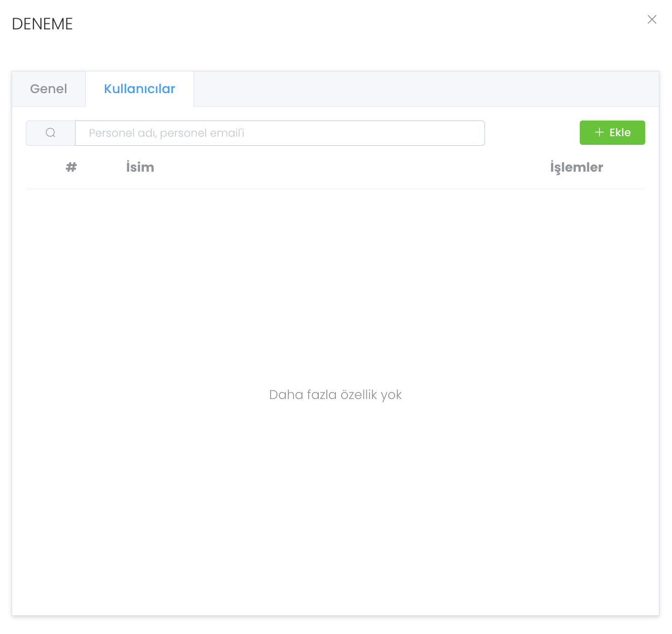The image size is (672, 634).
Task: Click the # column header
Action: pos(71,167)
